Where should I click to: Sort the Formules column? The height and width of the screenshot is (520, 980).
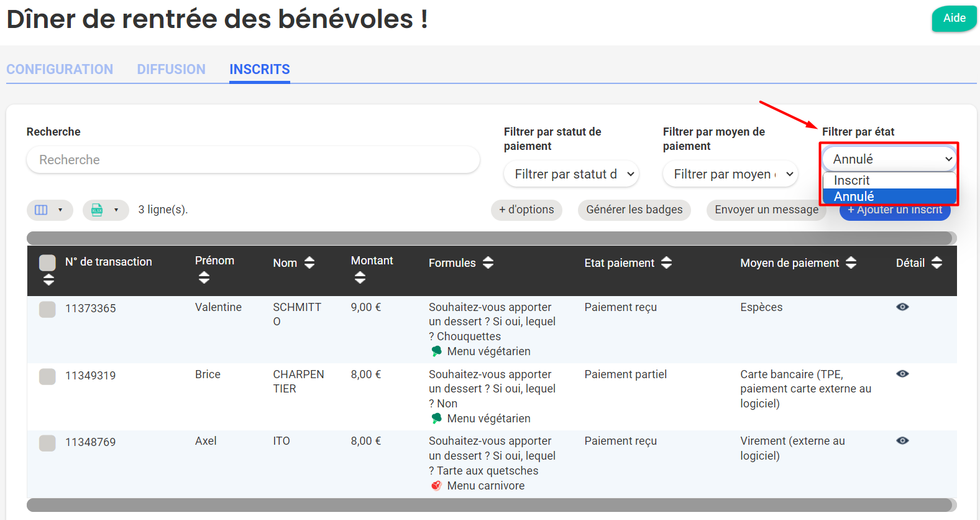pyautogui.click(x=488, y=263)
